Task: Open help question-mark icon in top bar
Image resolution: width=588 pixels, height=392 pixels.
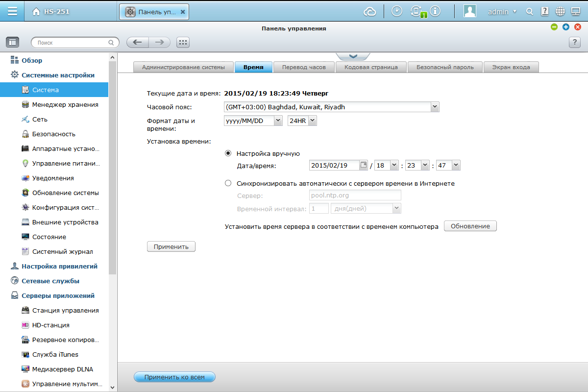Action: click(x=544, y=12)
